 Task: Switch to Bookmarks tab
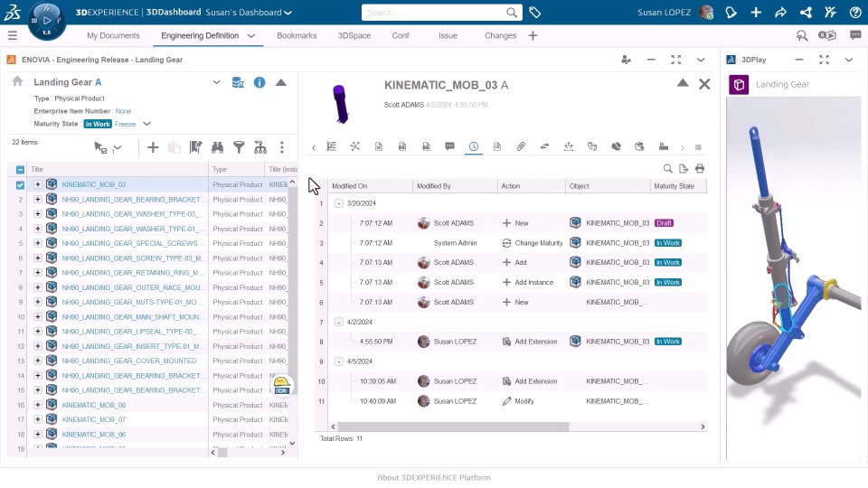pos(297,35)
